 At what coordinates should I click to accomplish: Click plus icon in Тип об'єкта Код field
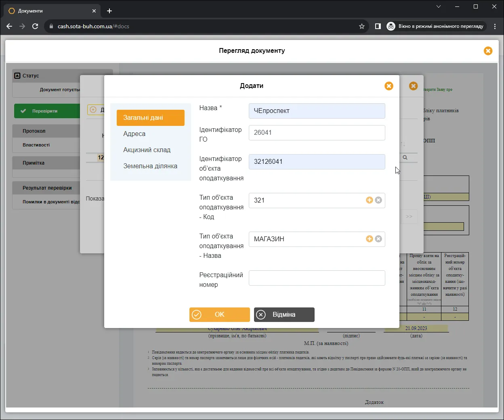tap(369, 200)
